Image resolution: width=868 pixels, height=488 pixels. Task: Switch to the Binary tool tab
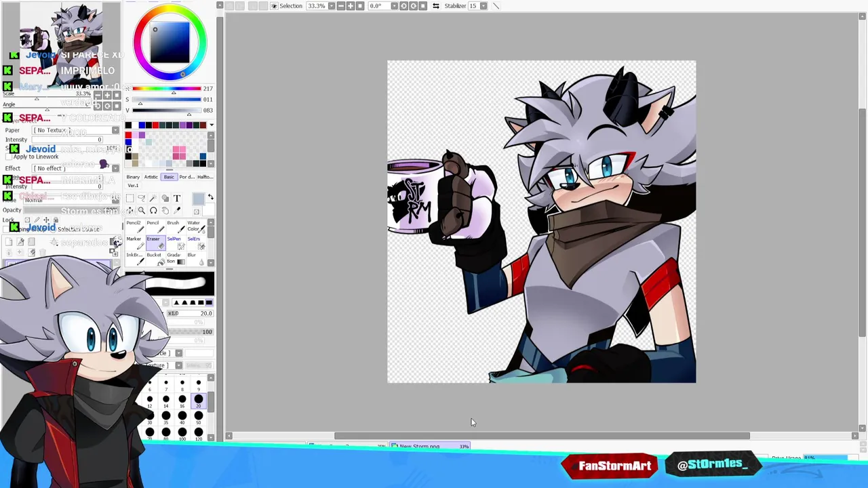[x=133, y=177]
